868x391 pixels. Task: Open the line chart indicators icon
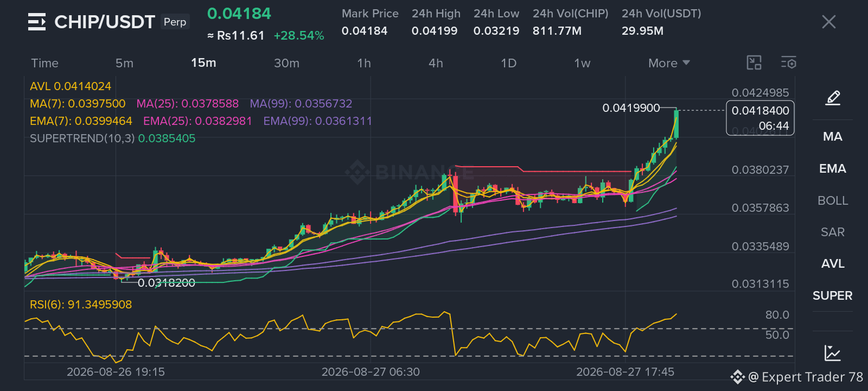tap(833, 353)
